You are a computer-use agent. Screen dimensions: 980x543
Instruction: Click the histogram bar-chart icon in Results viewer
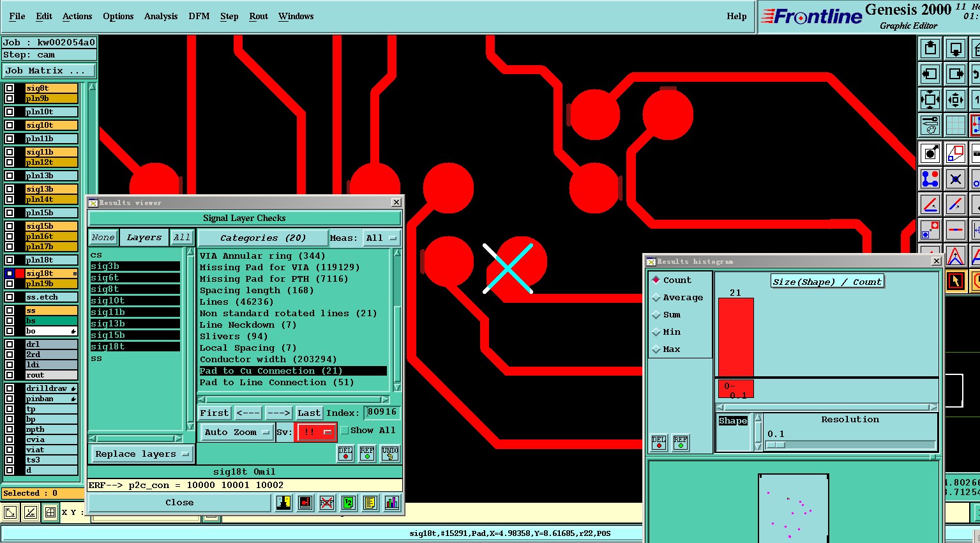pos(392,503)
